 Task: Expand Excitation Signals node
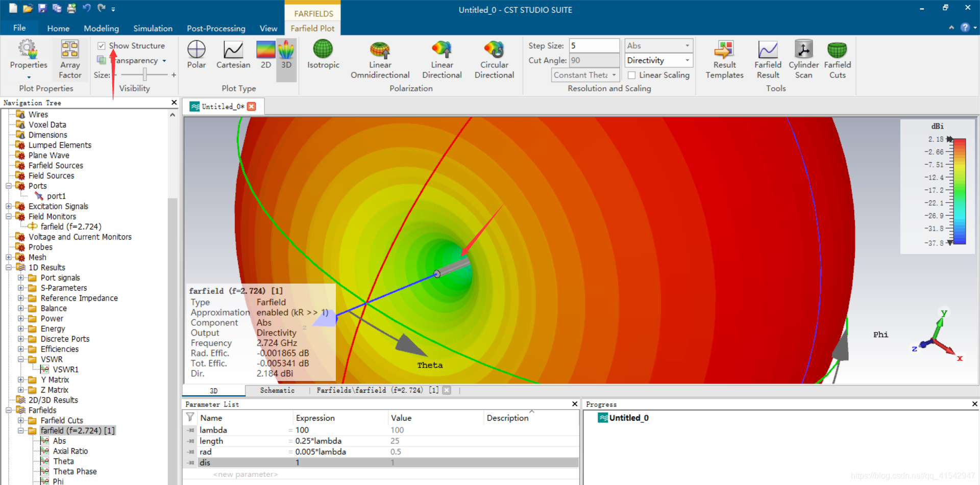click(x=9, y=206)
